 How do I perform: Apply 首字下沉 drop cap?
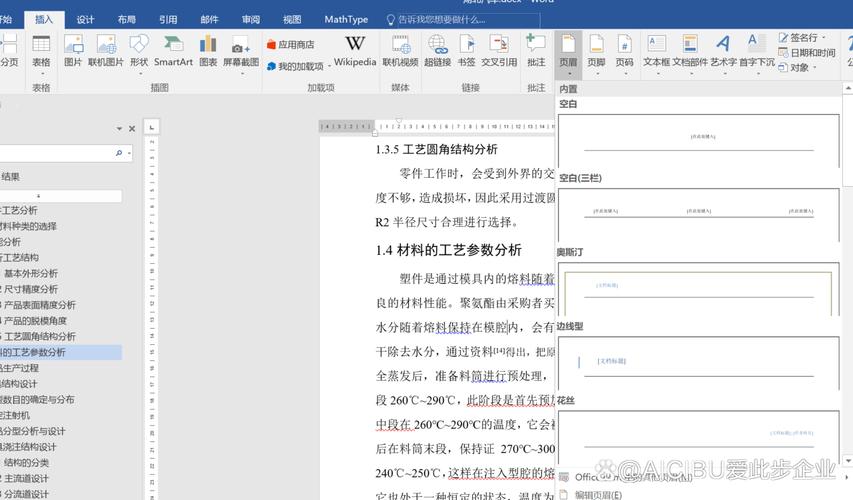(x=757, y=52)
